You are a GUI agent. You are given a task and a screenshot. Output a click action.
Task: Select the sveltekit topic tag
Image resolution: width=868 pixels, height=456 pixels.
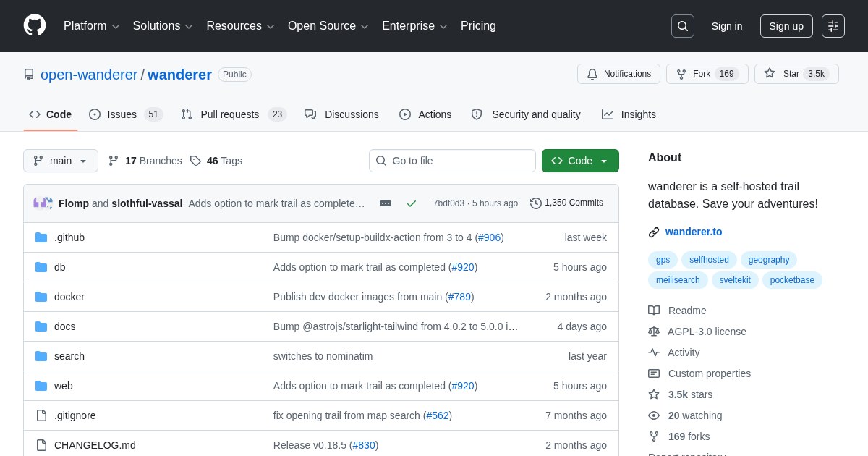735,280
